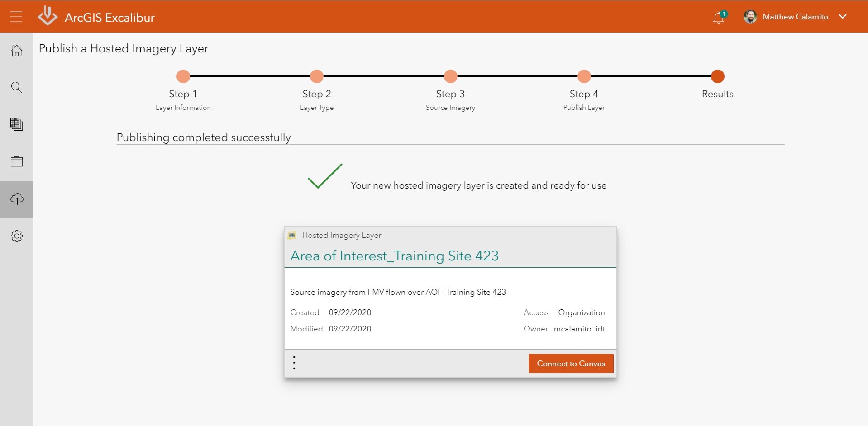Expand the user account dropdown arrow
Image resolution: width=868 pixels, height=426 pixels.
[x=843, y=16]
